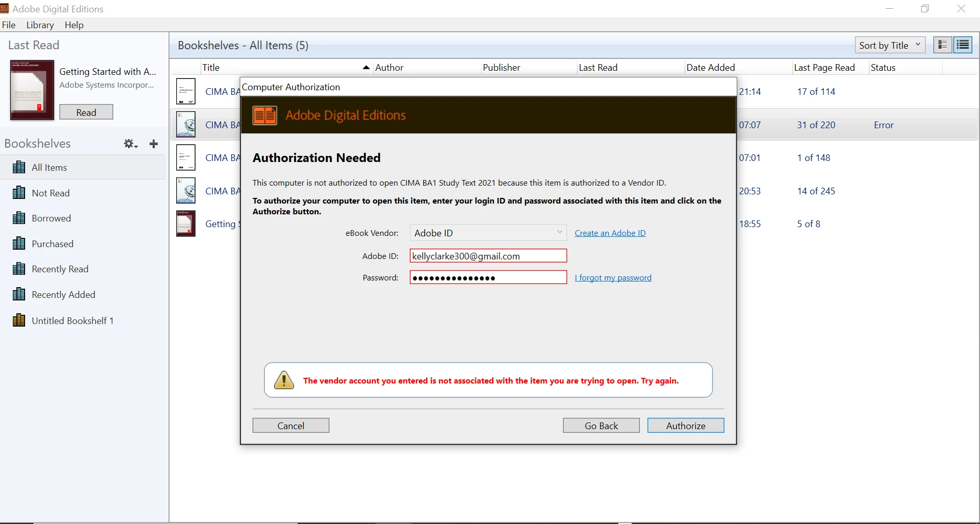Focus the Password input field

point(488,277)
